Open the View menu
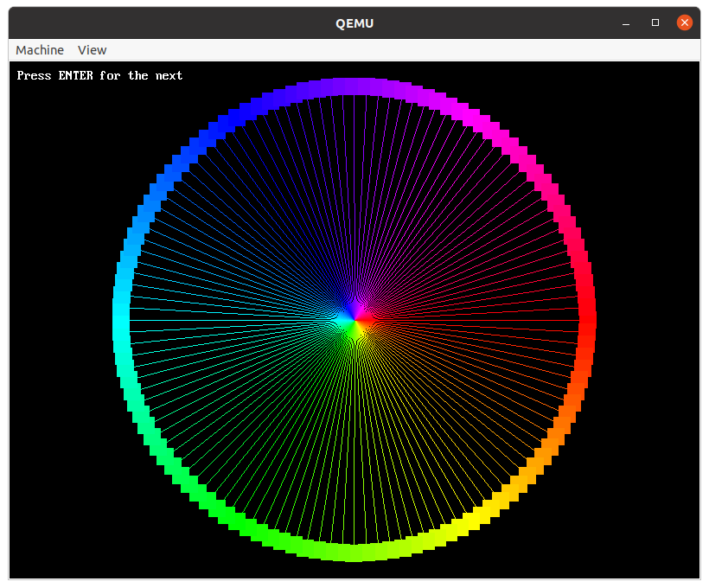The width and height of the screenshot is (709, 588). click(92, 50)
